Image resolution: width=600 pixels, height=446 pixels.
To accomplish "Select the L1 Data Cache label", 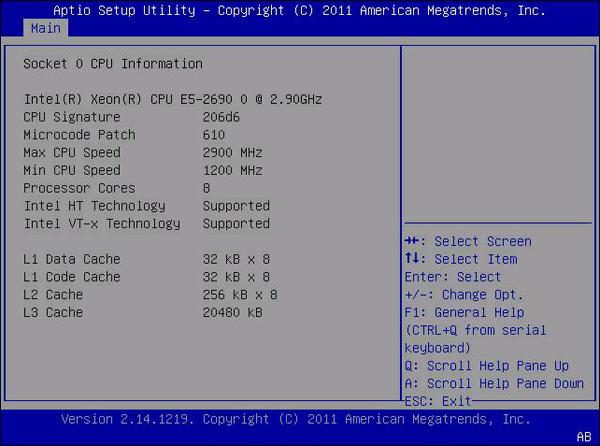I will pos(72,259).
